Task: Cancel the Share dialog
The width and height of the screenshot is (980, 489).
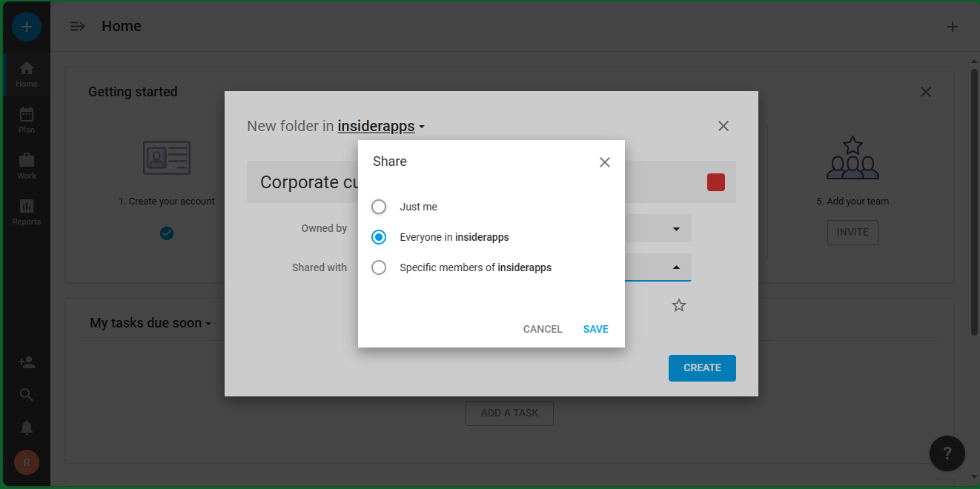Action: (542, 329)
